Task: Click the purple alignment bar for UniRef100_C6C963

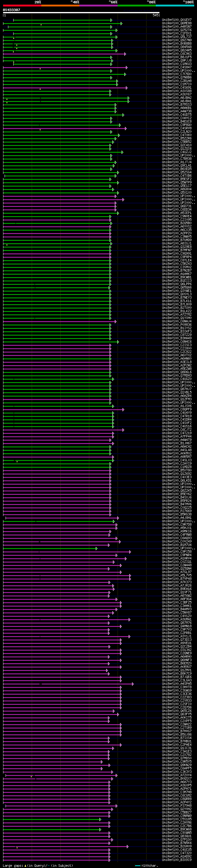Action: pos(64,54)
